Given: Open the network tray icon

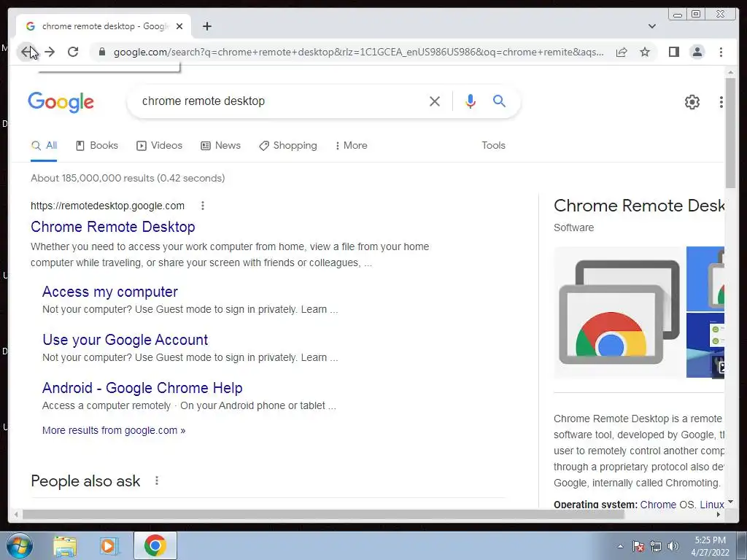Looking at the screenshot, I should (x=656, y=546).
